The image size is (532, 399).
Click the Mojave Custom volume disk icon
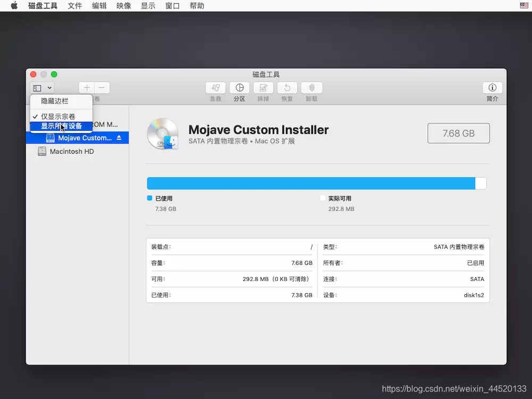coord(50,138)
